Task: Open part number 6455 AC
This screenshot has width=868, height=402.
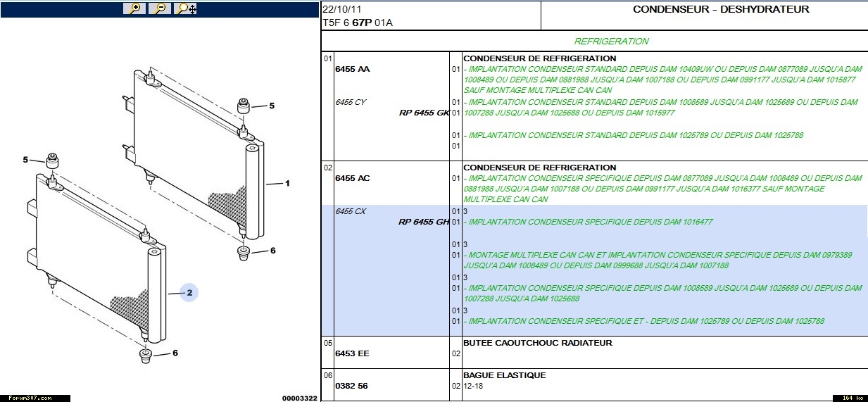Action: click(353, 178)
